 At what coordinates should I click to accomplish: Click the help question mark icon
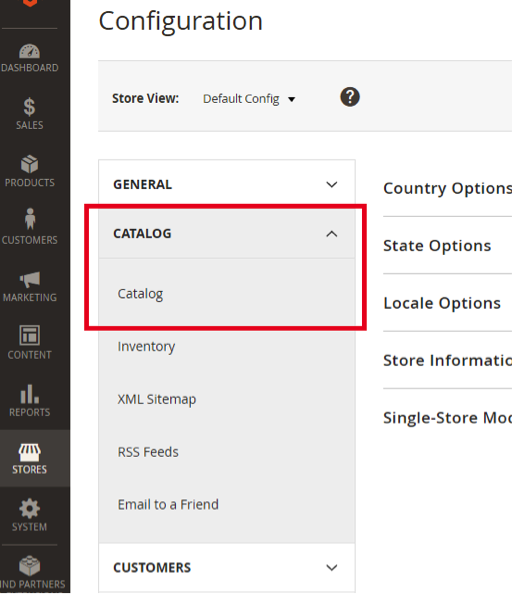click(x=350, y=97)
